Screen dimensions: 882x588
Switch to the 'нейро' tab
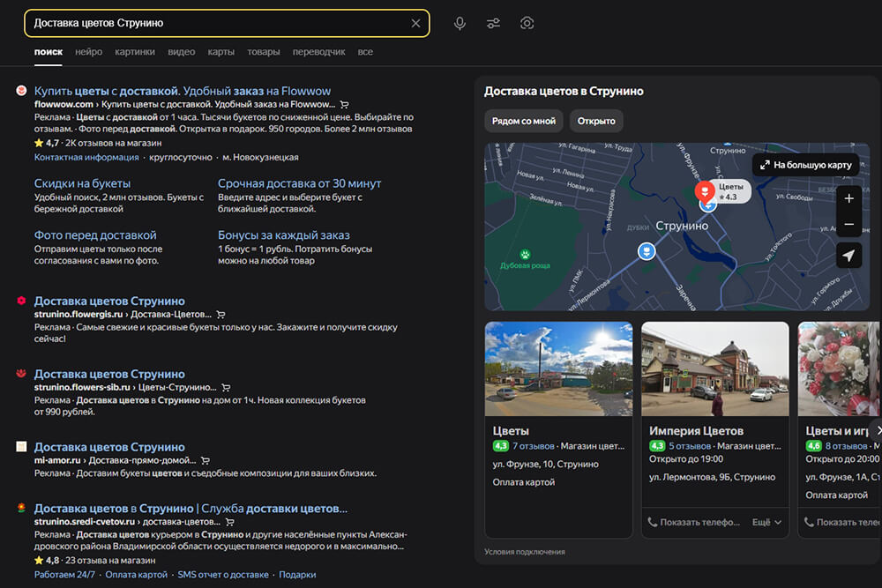(x=89, y=52)
